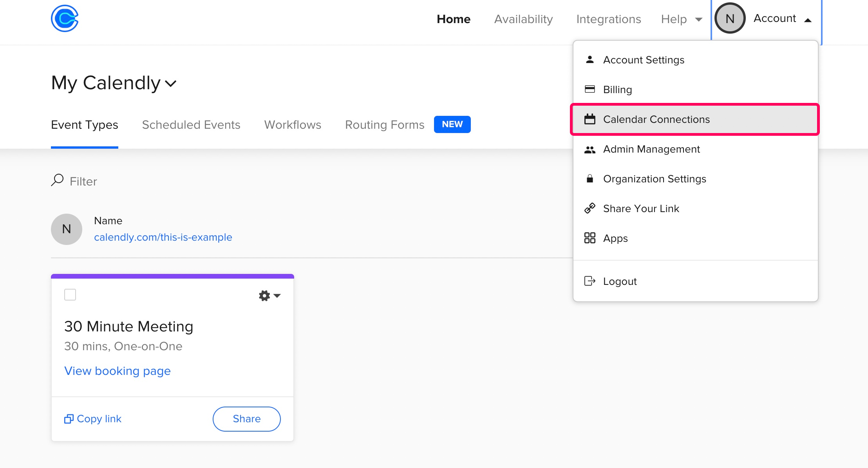Screen dimensions: 868x468
Task: Click the people icon beside Admin Management
Action: point(590,149)
